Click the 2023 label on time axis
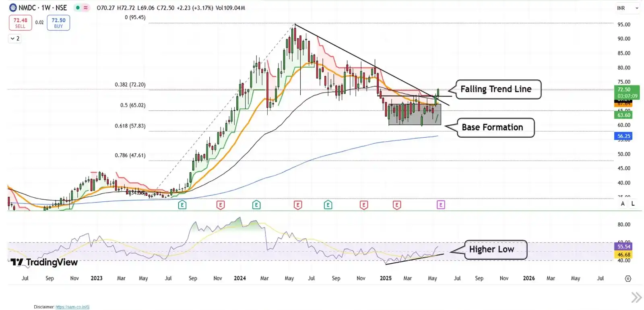 [x=97, y=278]
